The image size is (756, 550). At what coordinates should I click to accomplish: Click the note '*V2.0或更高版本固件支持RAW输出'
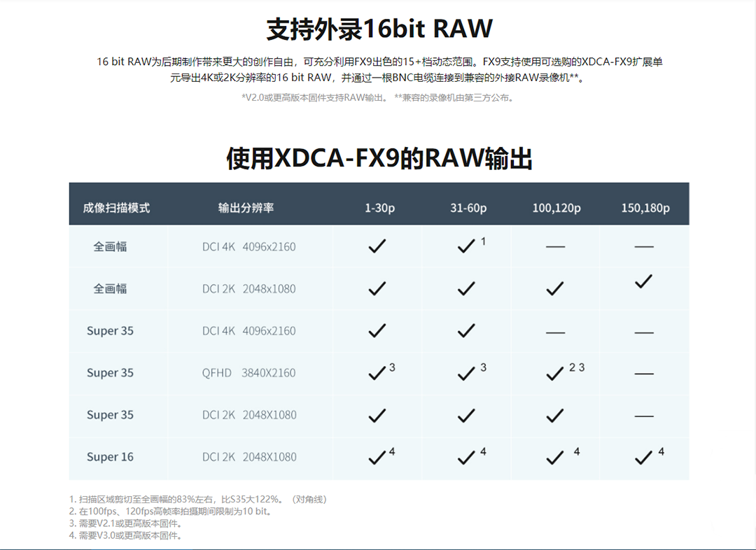tap(314, 98)
